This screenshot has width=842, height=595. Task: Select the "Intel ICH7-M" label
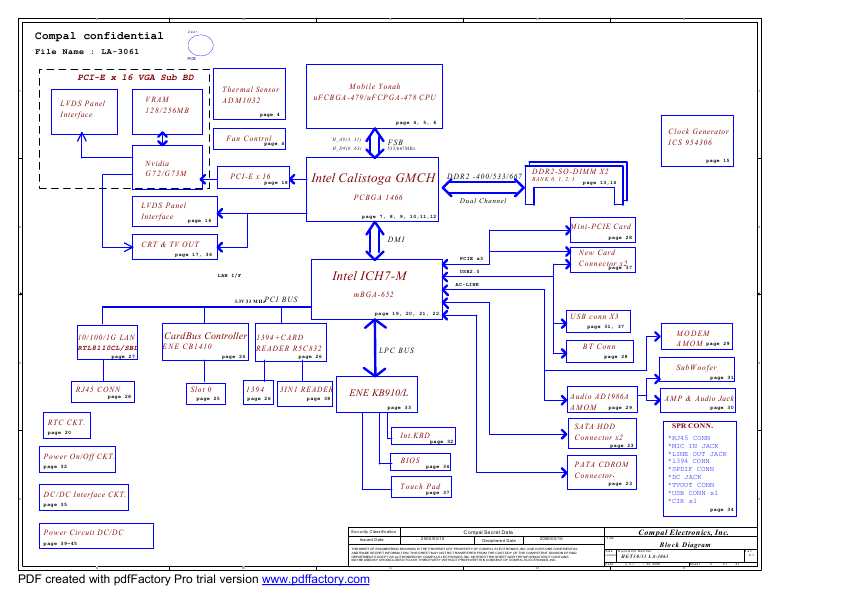(369, 276)
